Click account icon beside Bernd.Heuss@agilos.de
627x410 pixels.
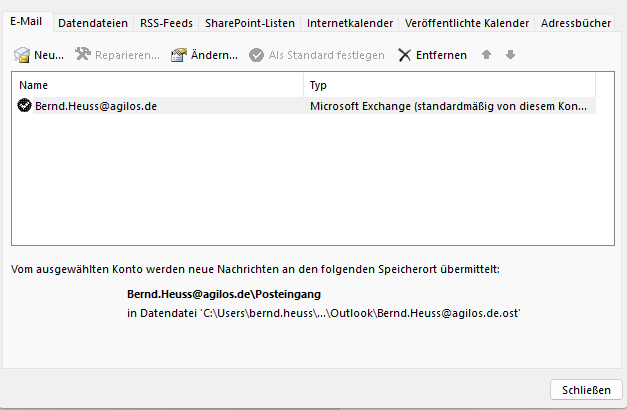24,106
